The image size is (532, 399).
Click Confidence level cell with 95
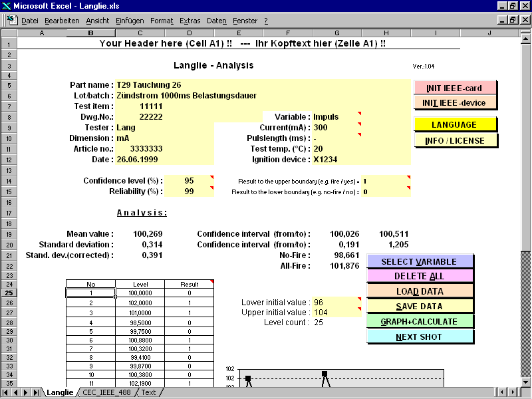[189, 180]
